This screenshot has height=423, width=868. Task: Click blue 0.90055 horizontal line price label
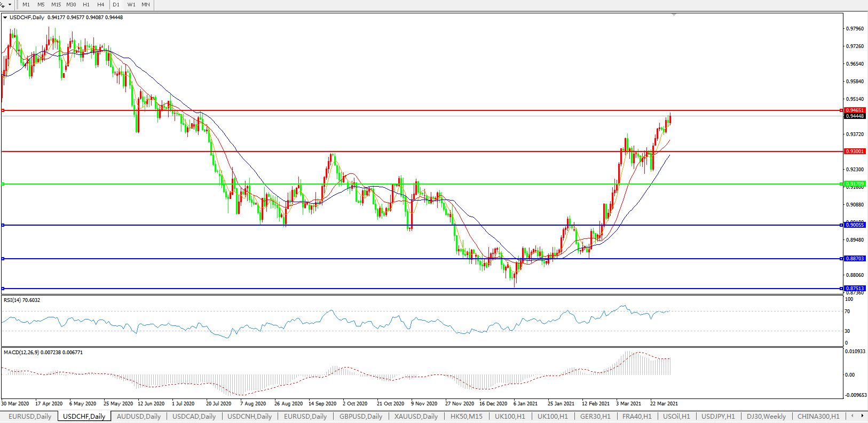854,225
